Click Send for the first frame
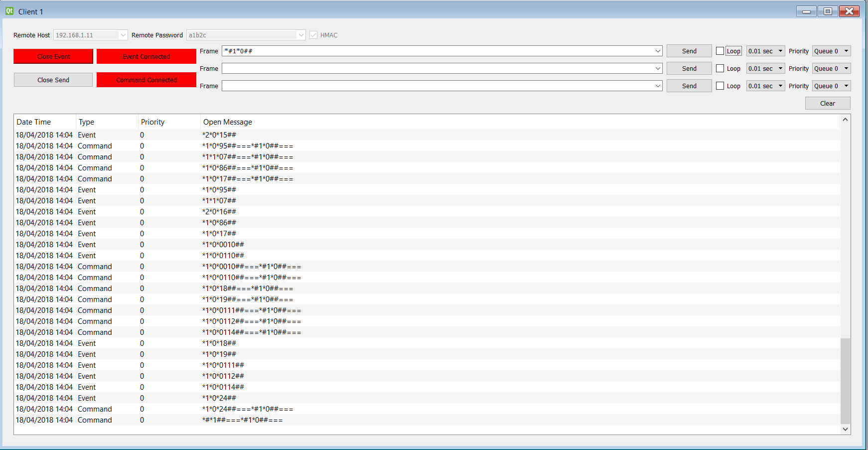 pos(689,51)
